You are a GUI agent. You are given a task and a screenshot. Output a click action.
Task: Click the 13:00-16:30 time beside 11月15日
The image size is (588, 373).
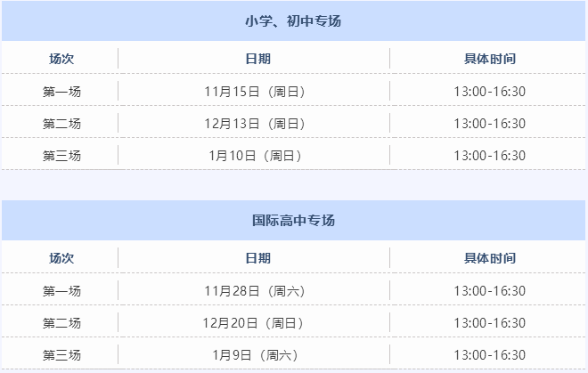click(x=489, y=91)
